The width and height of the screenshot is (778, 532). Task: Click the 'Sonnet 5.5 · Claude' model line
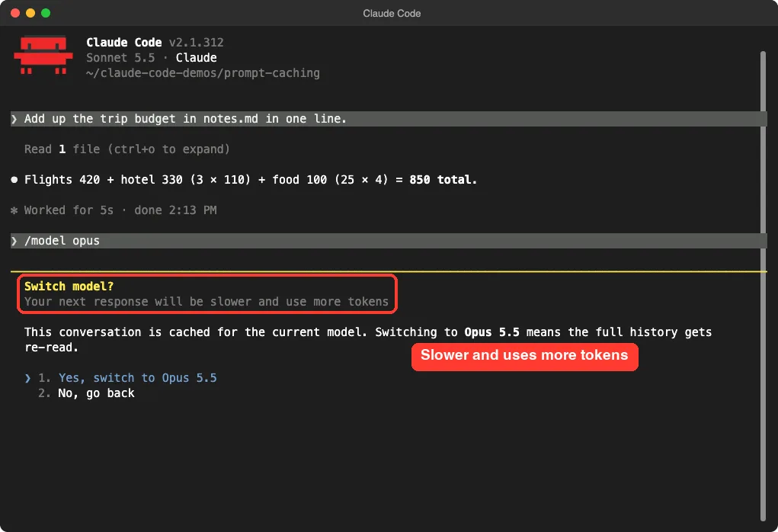pos(152,58)
